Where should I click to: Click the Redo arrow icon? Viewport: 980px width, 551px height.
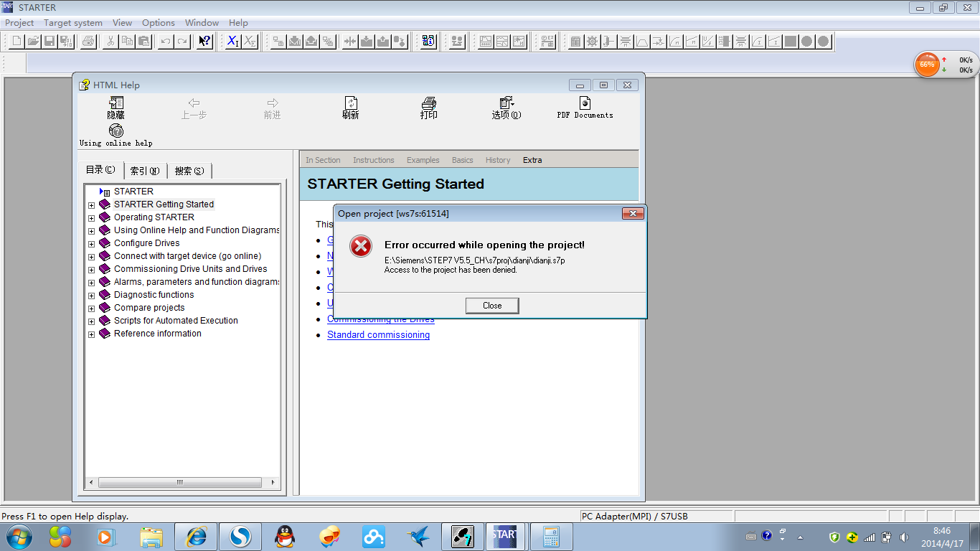click(182, 41)
